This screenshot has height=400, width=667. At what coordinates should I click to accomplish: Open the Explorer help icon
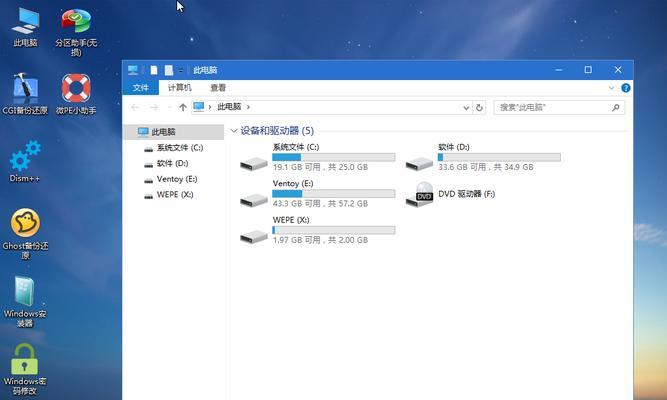(626, 88)
